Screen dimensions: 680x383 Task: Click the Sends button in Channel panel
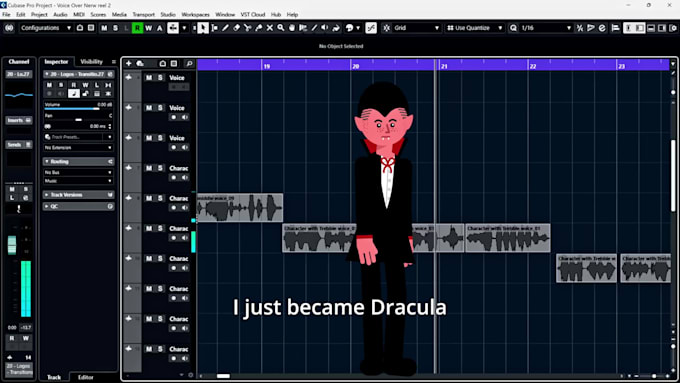pyautogui.click(x=19, y=144)
